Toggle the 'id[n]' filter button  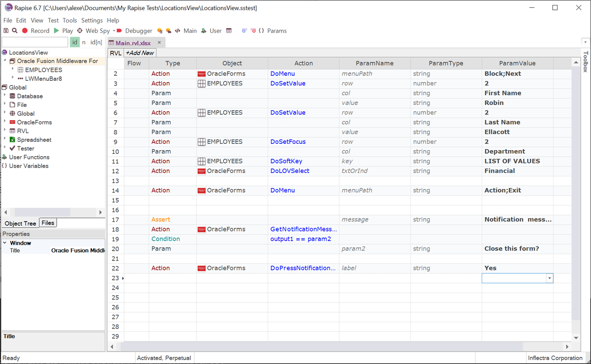click(96, 42)
